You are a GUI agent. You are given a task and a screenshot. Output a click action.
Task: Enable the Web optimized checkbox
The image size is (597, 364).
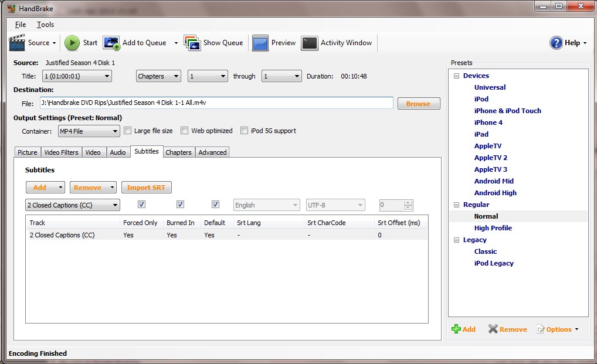click(184, 131)
